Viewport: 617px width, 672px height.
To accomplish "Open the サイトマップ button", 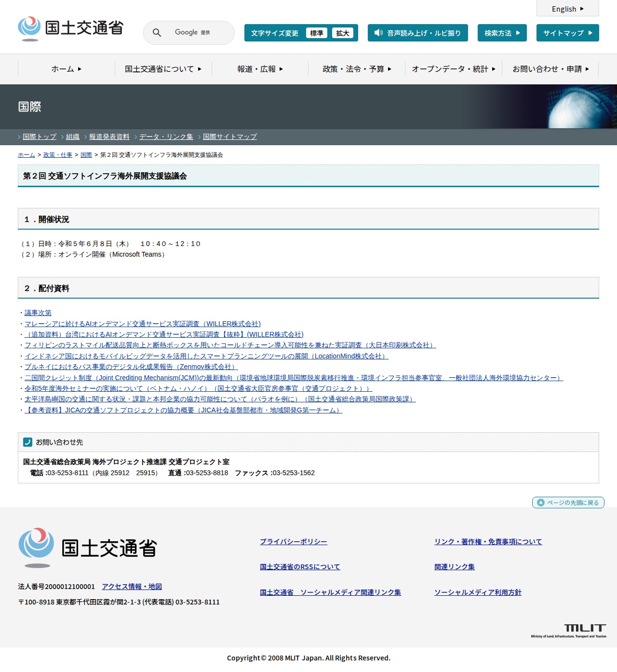I will click(568, 33).
